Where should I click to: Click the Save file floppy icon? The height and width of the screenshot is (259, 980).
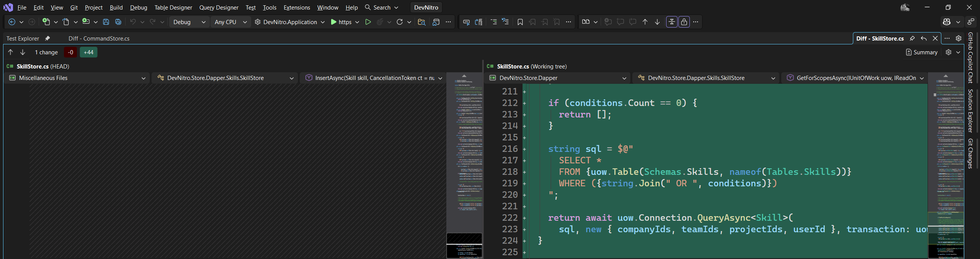106,22
